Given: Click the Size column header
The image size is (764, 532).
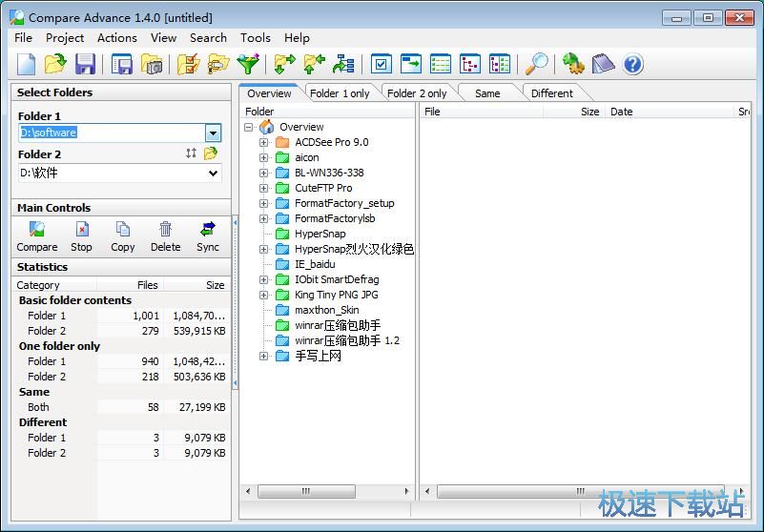Looking at the screenshot, I should (574, 112).
